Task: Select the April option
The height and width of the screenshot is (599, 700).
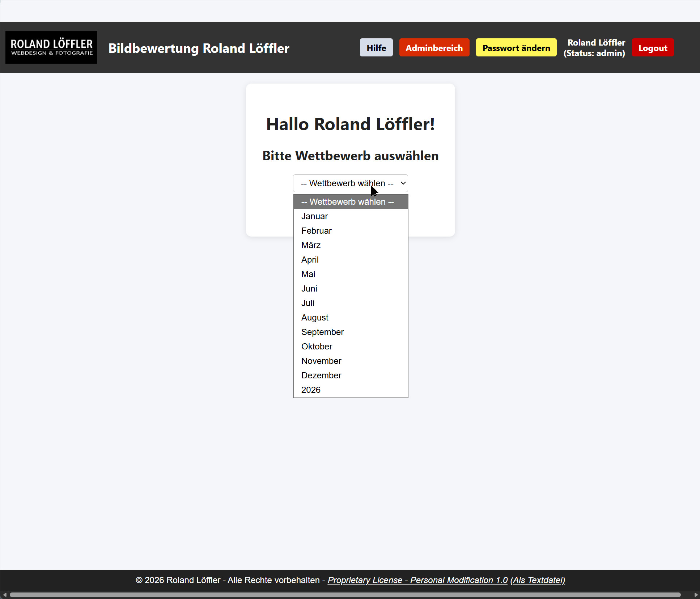Action: pos(310,260)
